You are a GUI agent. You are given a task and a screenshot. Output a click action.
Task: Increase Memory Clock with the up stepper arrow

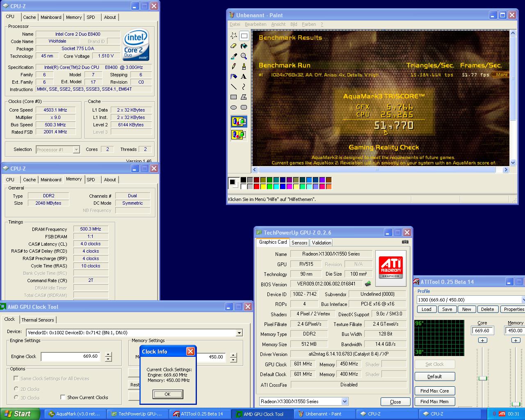coord(233,355)
